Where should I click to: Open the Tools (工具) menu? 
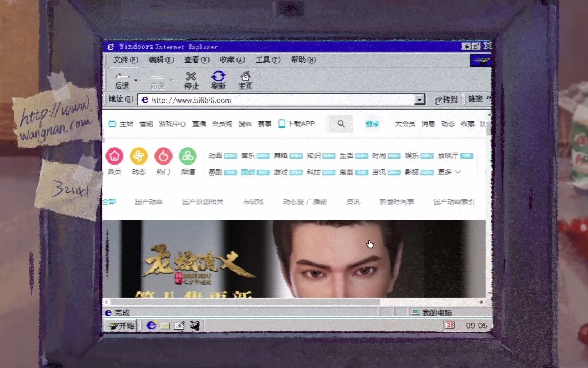(x=268, y=60)
